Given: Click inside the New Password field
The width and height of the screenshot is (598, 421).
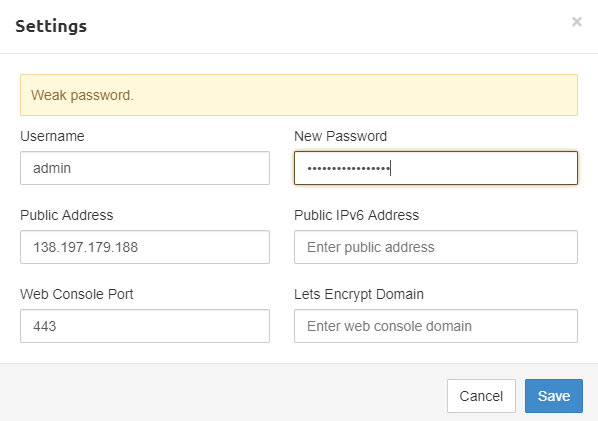Looking at the screenshot, I should click(436, 168).
